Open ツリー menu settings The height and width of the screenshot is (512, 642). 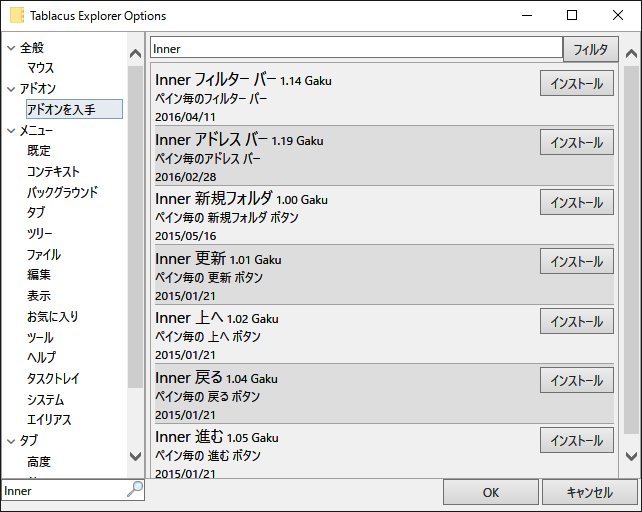pyautogui.click(x=39, y=234)
